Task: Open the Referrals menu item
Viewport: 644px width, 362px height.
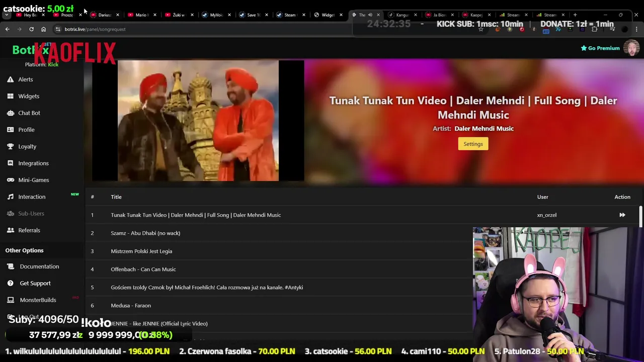Action: point(29,230)
